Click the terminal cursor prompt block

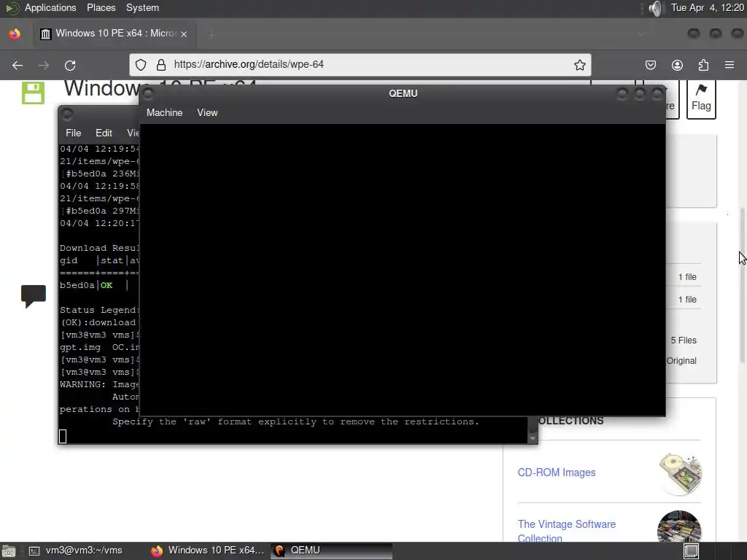pos(63,436)
